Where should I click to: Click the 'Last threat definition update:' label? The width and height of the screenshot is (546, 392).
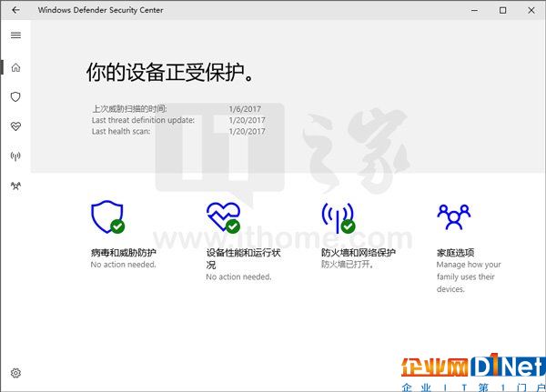point(143,120)
